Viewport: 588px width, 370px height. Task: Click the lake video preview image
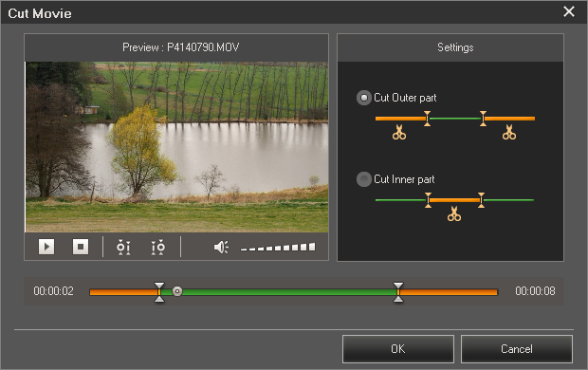point(176,147)
